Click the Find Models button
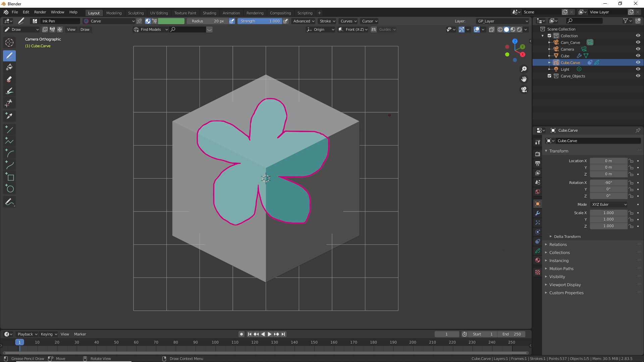Viewport: 644px width, 362px height. (x=151, y=29)
